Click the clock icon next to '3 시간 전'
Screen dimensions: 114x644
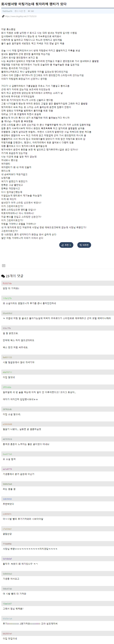tap(16, 11)
